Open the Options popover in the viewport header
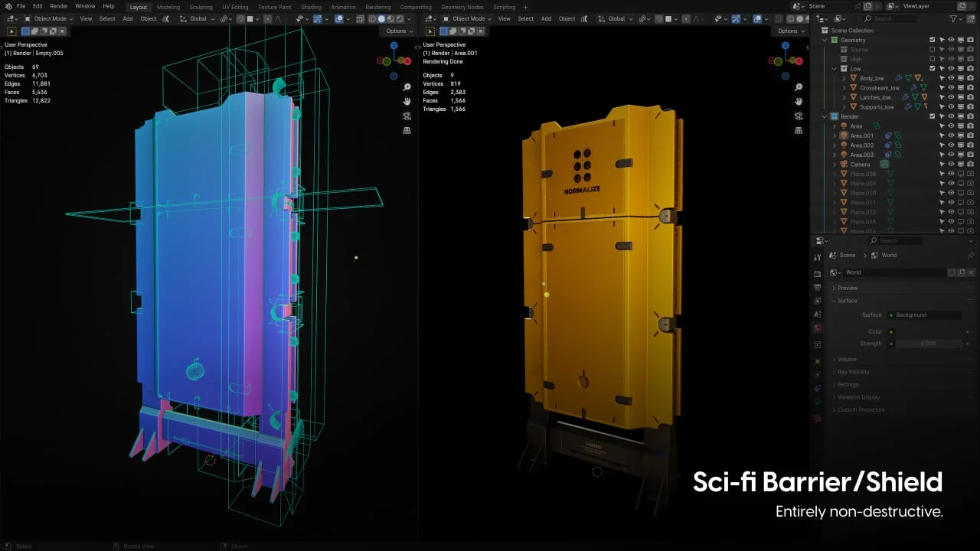 point(397,31)
